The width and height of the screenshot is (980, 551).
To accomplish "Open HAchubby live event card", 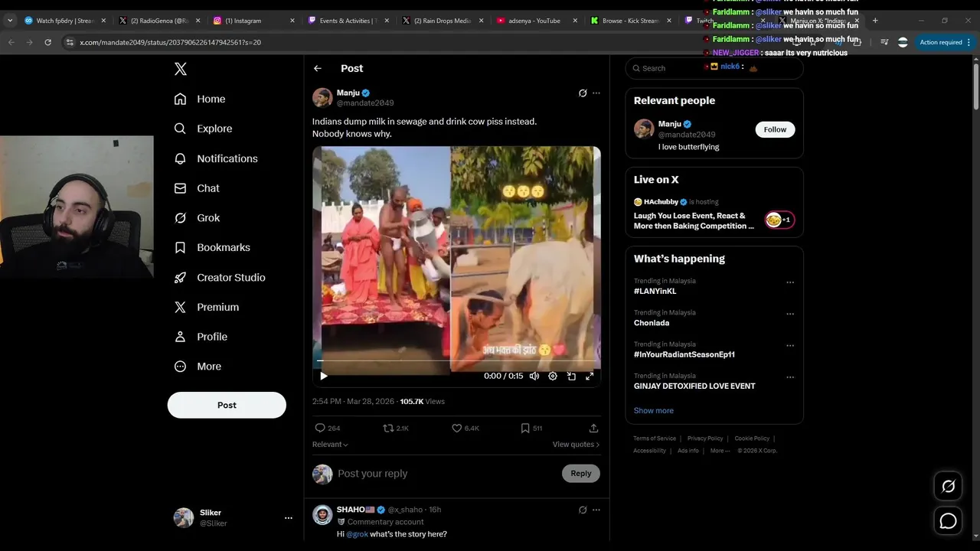I will (x=714, y=214).
